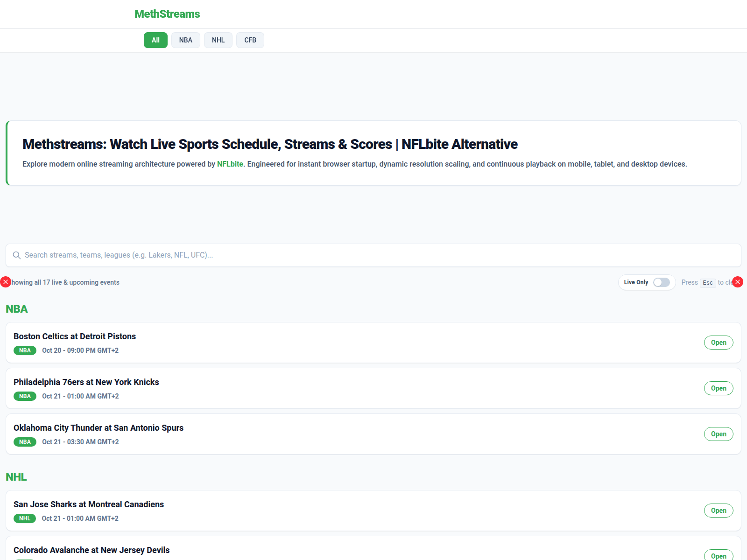Click the Oct 20 - 09:00 PM GMT+2 time
This screenshot has height=560, width=747.
pos(80,350)
